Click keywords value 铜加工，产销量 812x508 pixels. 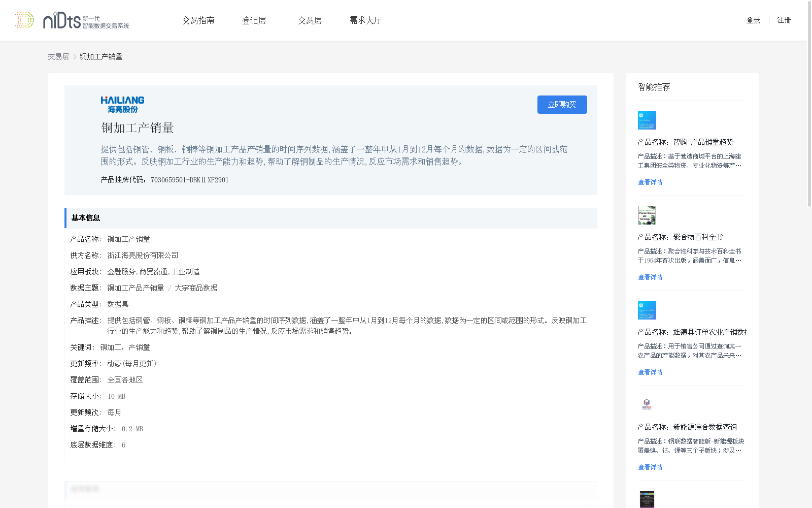tap(125, 347)
